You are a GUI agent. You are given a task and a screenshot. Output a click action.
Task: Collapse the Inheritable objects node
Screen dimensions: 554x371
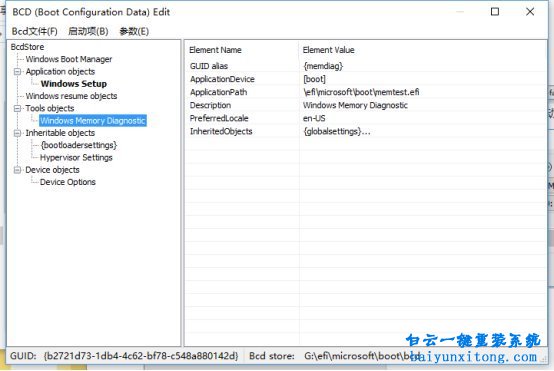point(17,133)
